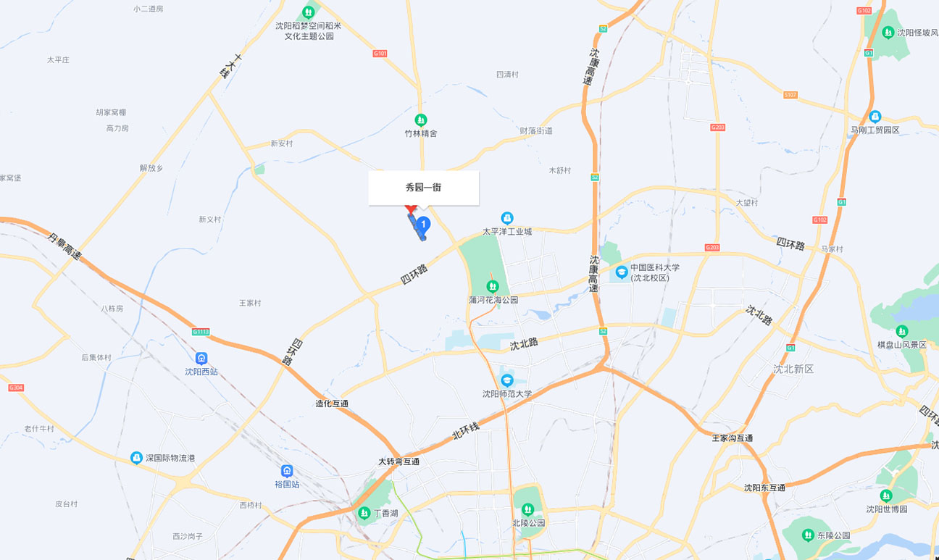Select the 裕国站 station icon
The height and width of the screenshot is (560, 939).
[x=287, y=471]
